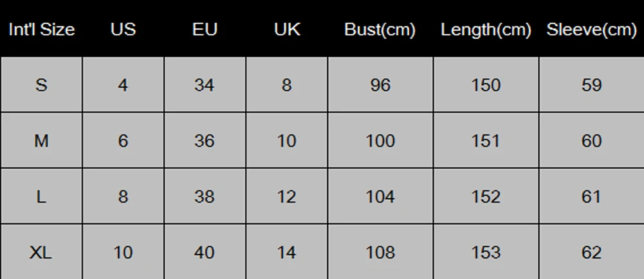
Task: Click the sleeve value 62 cell
Action: pyautogui.click(x=591, y=252)
